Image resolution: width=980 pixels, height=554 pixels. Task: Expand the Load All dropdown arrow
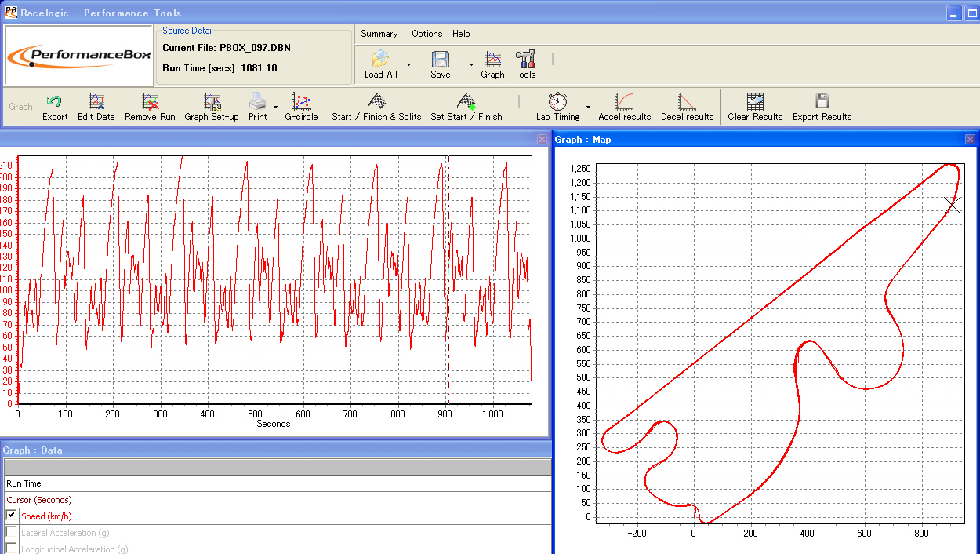pos(408,64)
